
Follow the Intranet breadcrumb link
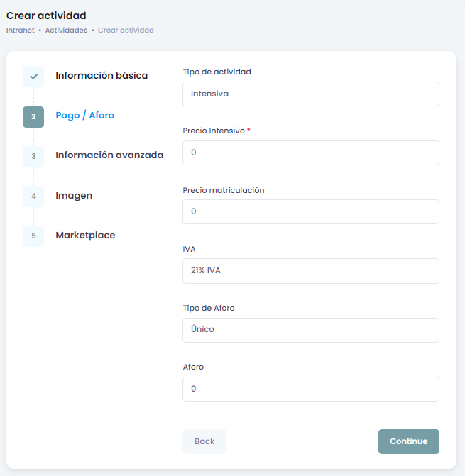21,31
